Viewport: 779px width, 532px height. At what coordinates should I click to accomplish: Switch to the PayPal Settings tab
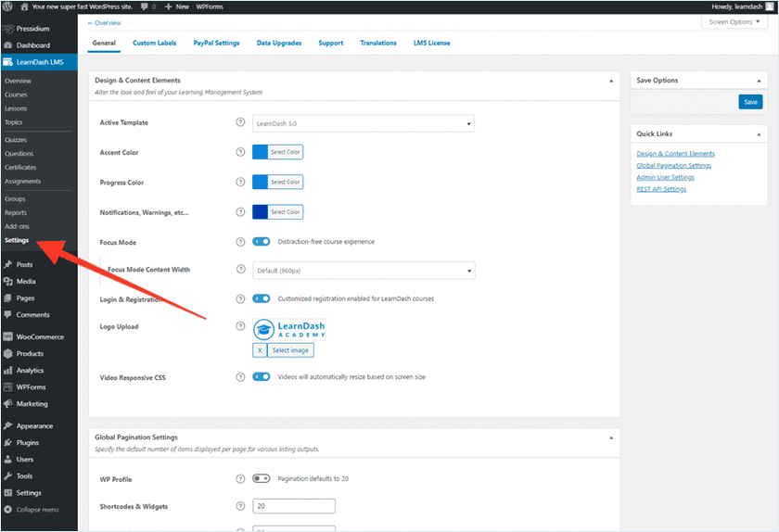[216, 43]
